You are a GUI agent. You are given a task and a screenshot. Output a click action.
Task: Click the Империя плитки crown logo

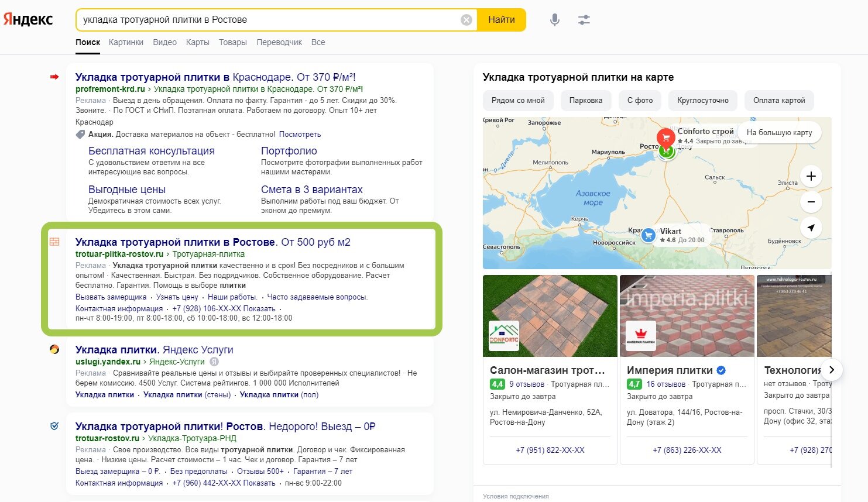click(641, 336)
